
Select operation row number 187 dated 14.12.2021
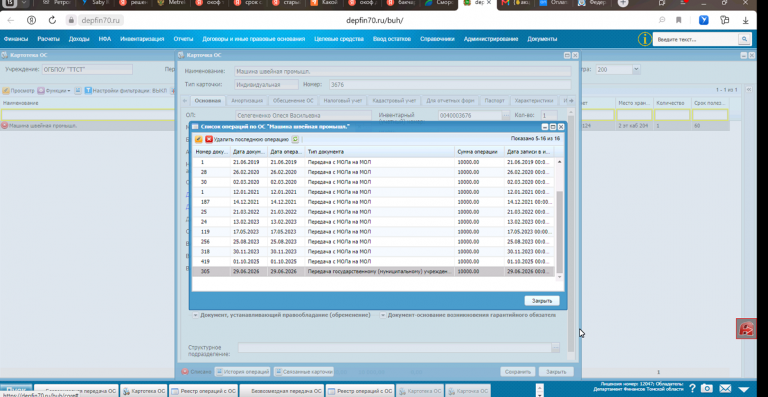pyautogui.click(x=373, y=202)
